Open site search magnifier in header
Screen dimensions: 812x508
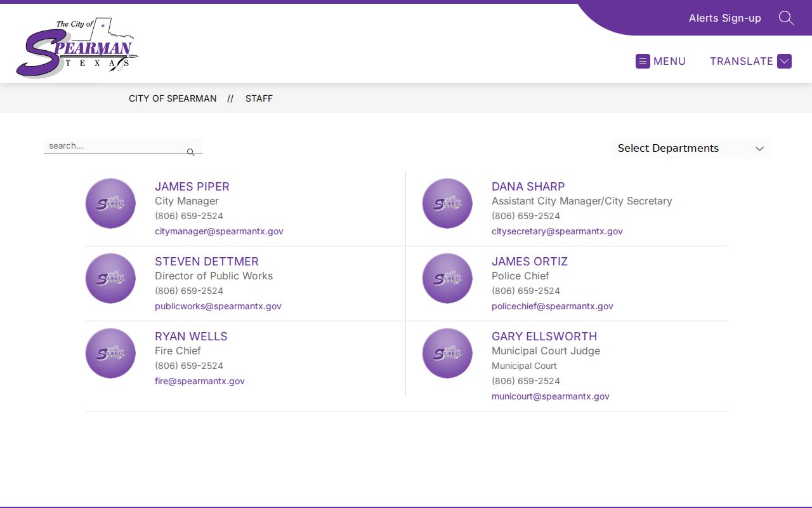click(786, 18)
